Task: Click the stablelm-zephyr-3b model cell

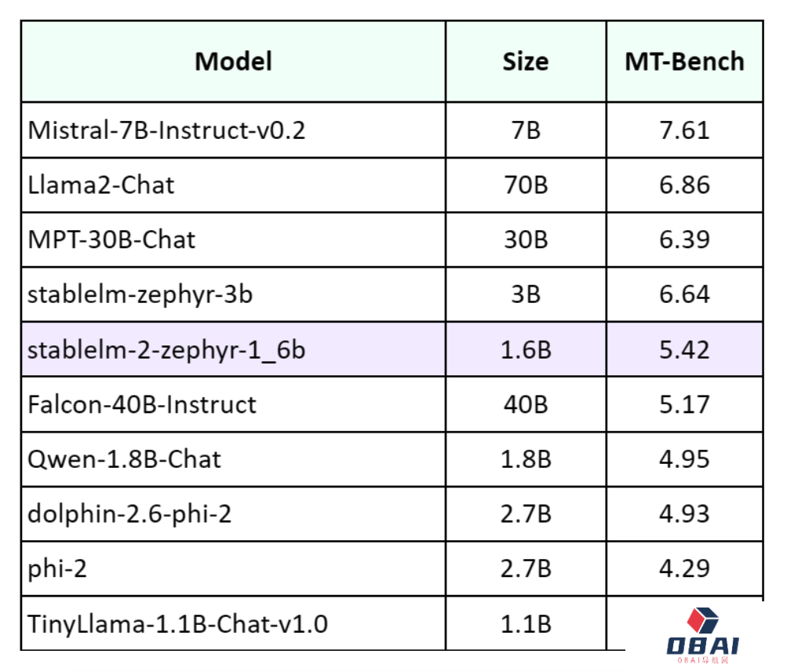Action: pos(140,294)
